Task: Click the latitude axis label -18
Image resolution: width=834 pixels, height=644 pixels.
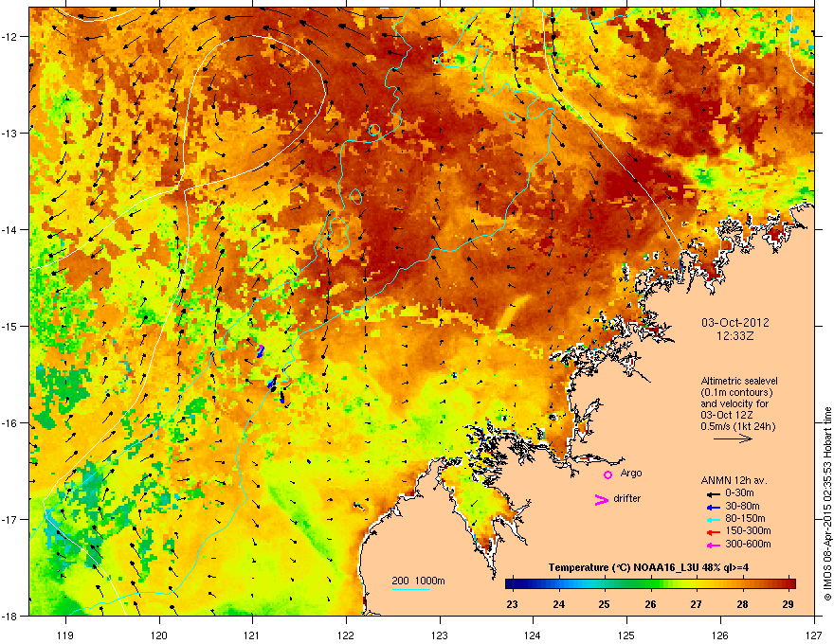Action: 9,616
